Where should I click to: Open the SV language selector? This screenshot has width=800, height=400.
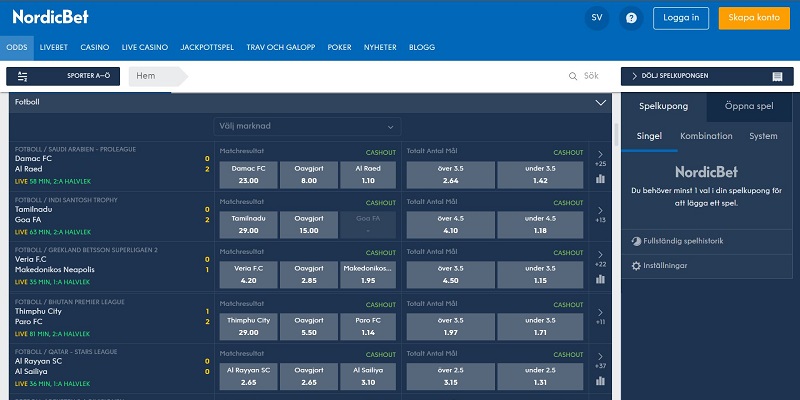coord(597,18)
